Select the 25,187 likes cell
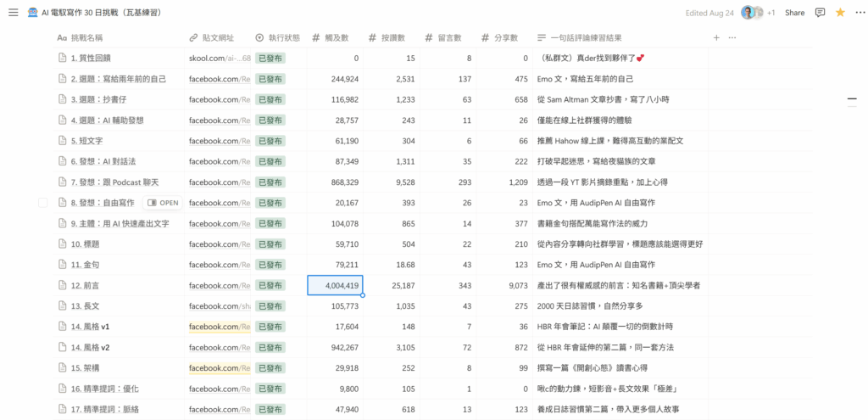The image size is (868, 420). 392,285
